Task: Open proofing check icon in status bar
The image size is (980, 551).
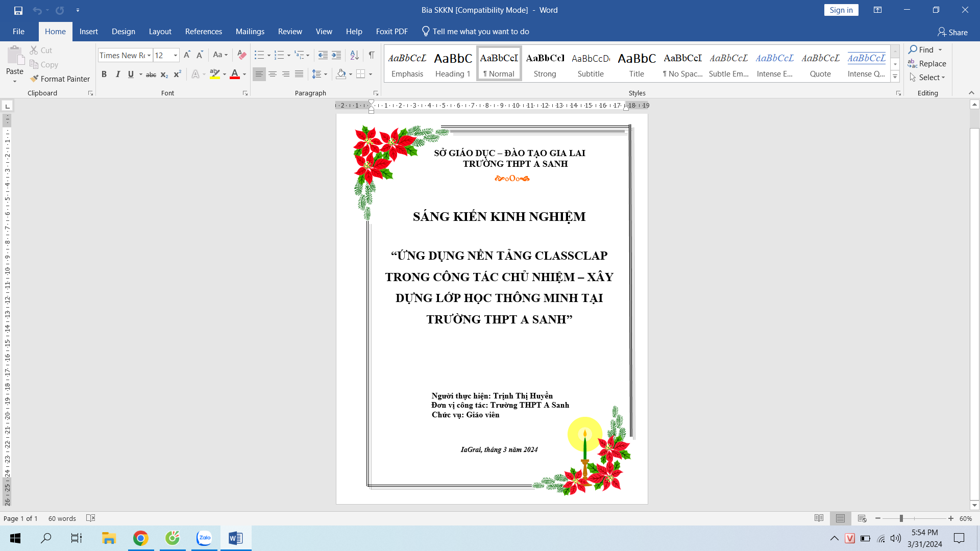Action: pos(91,518)
